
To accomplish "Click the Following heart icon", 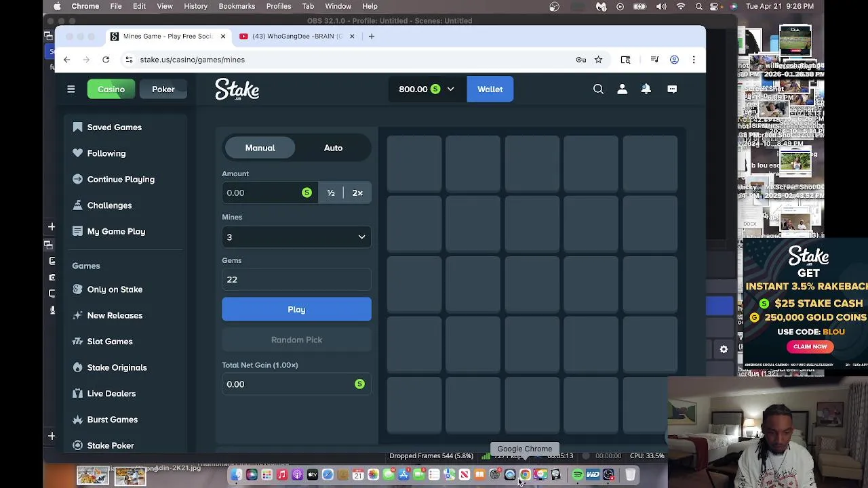I will tap(77, 153).
